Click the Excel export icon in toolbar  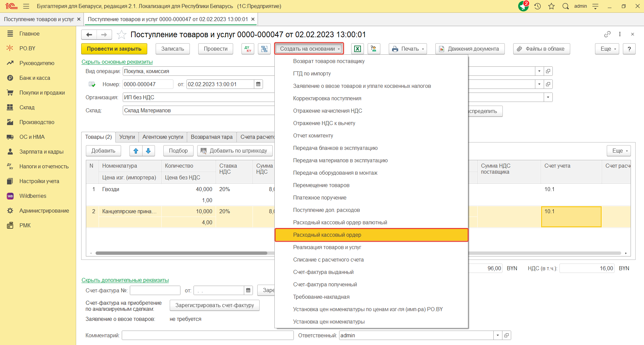(x=358, y=49)
